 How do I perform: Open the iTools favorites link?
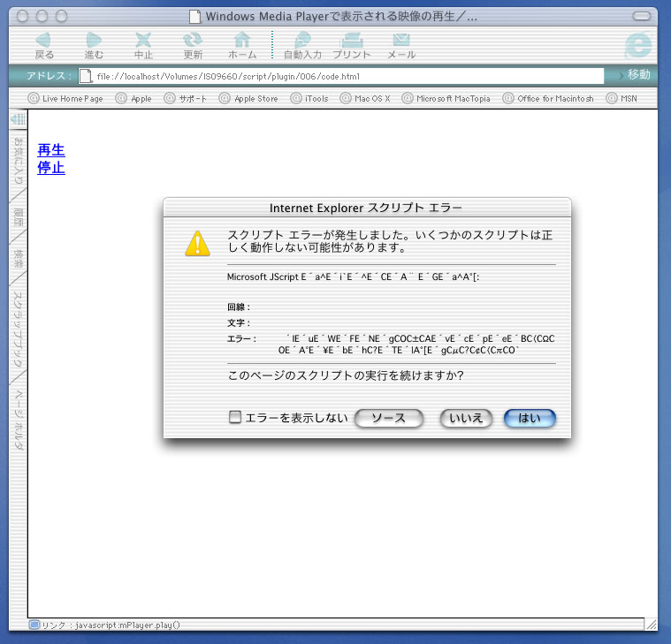point(309,98)
